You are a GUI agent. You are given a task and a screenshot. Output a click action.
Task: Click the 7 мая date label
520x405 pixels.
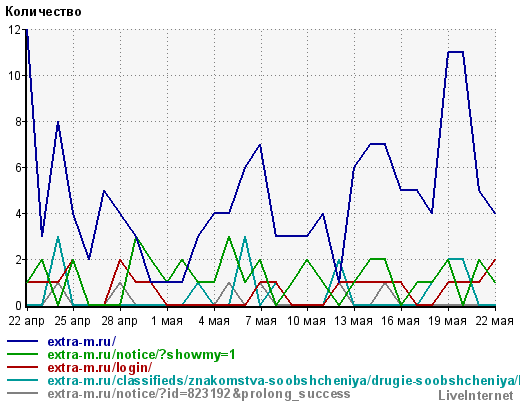point(261,321)
